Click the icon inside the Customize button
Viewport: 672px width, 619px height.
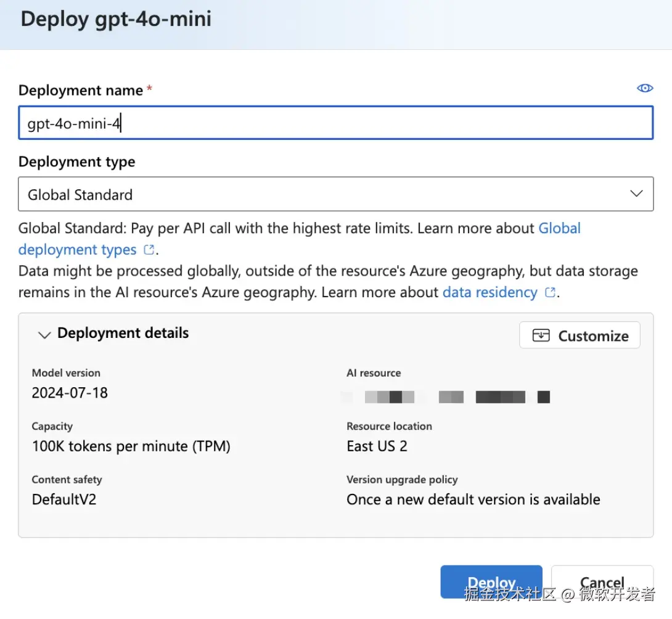coord(541,335)
